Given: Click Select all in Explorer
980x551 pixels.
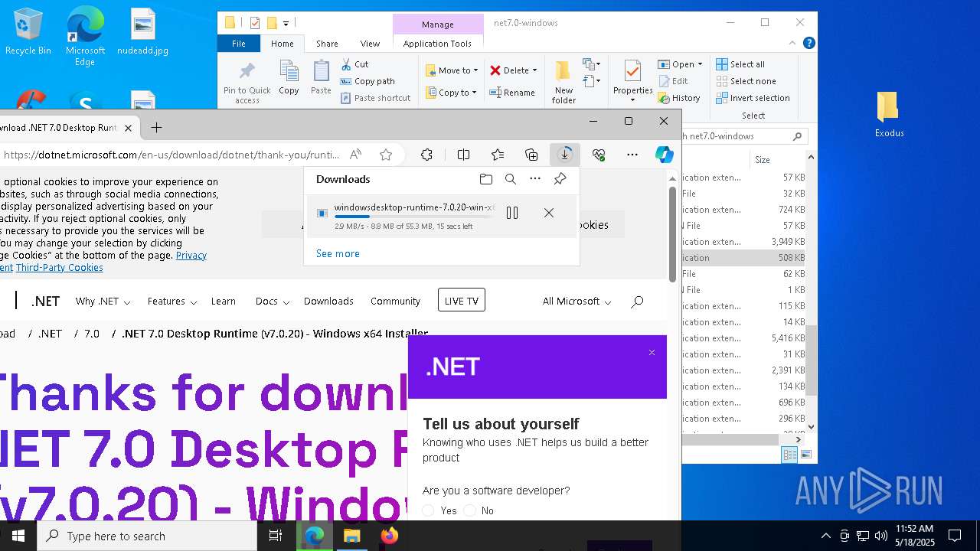Looking at the screenshot, I should pyautogui.click(x=740, y=64).
